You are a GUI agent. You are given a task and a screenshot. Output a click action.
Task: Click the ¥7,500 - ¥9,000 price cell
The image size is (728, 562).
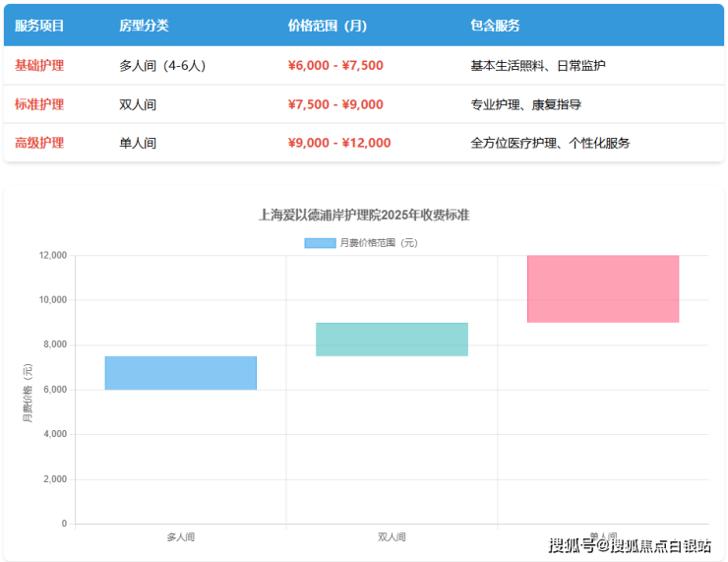click(x=335, y=104)
